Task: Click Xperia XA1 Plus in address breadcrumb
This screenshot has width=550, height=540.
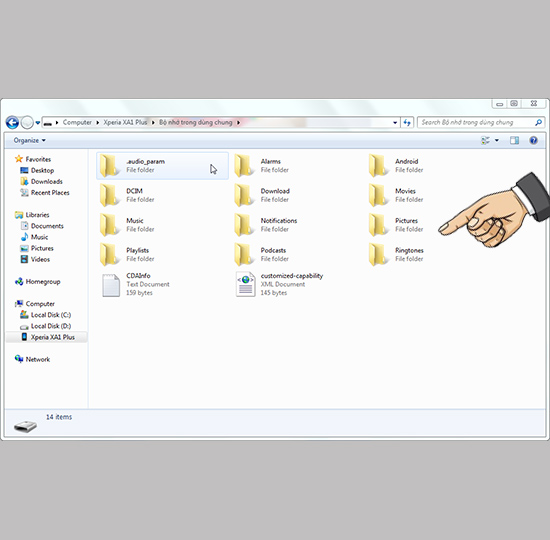Action: (x=125, y=122)
